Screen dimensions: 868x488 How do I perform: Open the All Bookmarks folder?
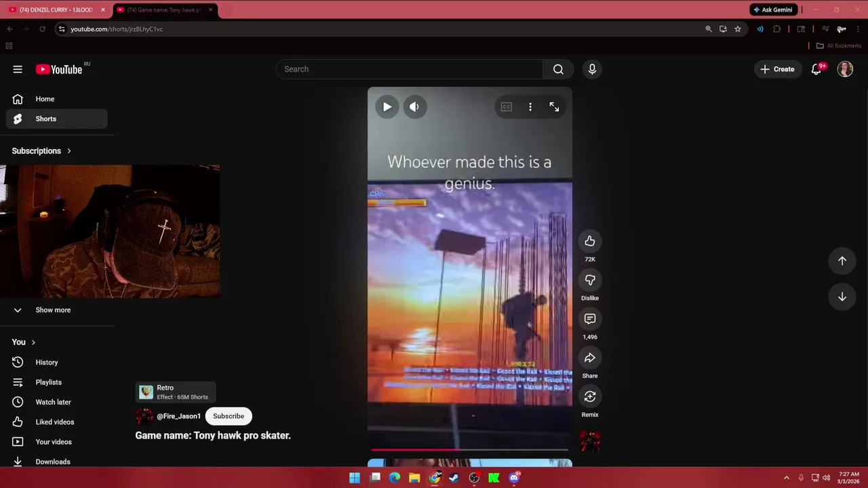(x=838, y=46)
